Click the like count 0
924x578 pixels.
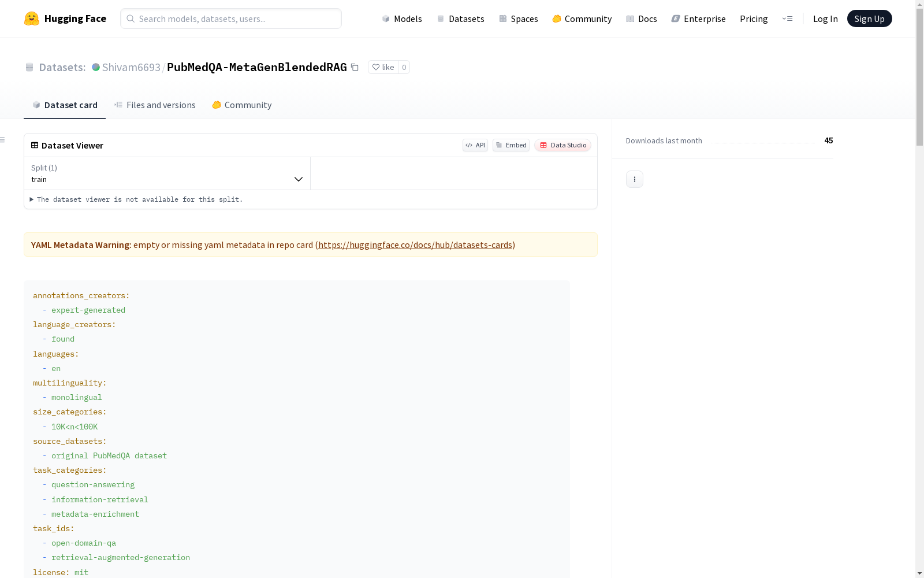(404, 67)
